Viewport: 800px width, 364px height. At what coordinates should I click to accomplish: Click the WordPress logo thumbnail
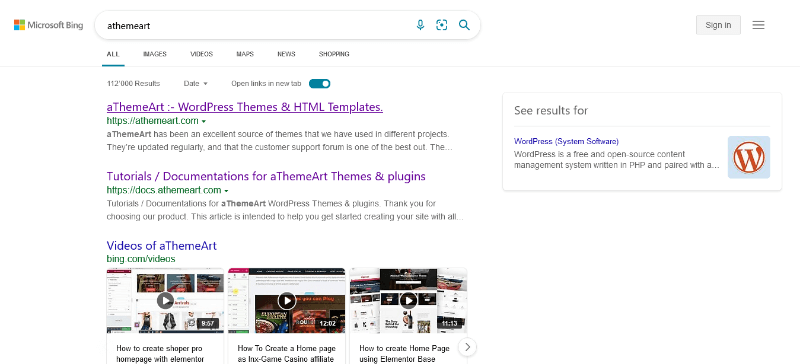click(x=748, y=157)
